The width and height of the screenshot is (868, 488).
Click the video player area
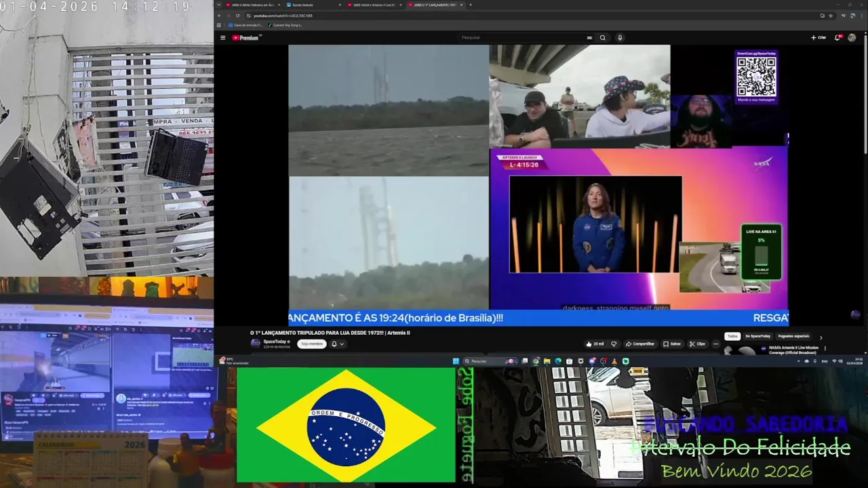tap(538, 185)
